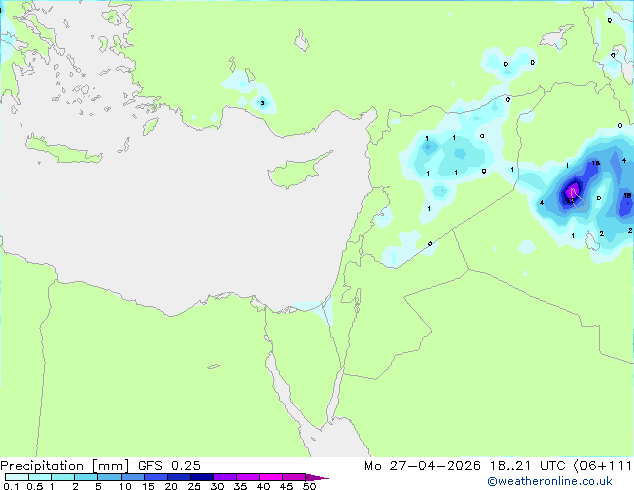
Task: Click legend value '35'
Action: [241, 486]
